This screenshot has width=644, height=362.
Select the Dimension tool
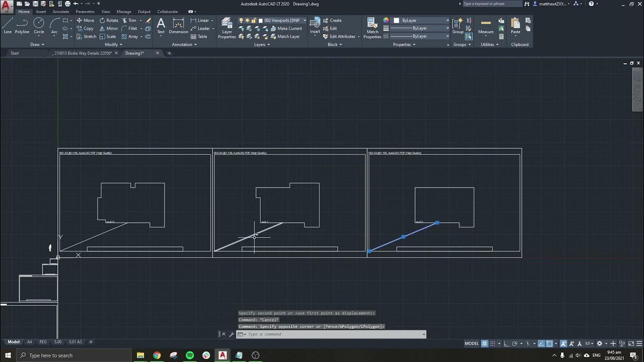(x=178, y=26)
